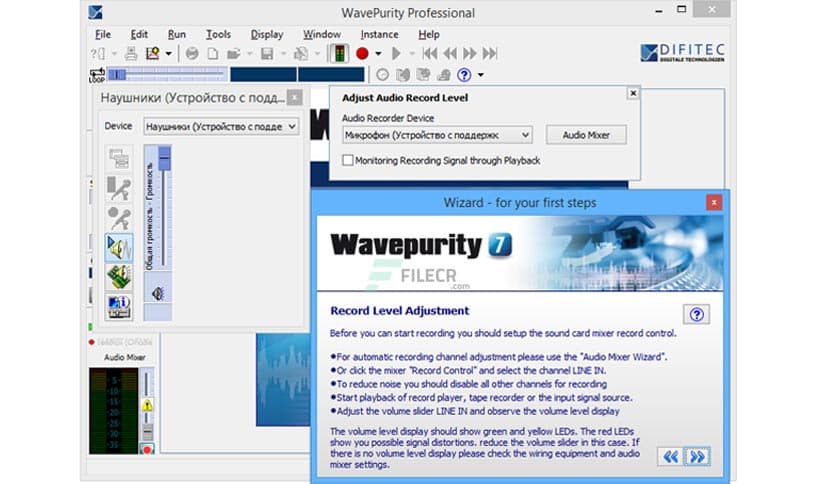Toggle the speaker mute icon under volume slider
This screenshot has height=484, width=836.
[x=158, y=293]
